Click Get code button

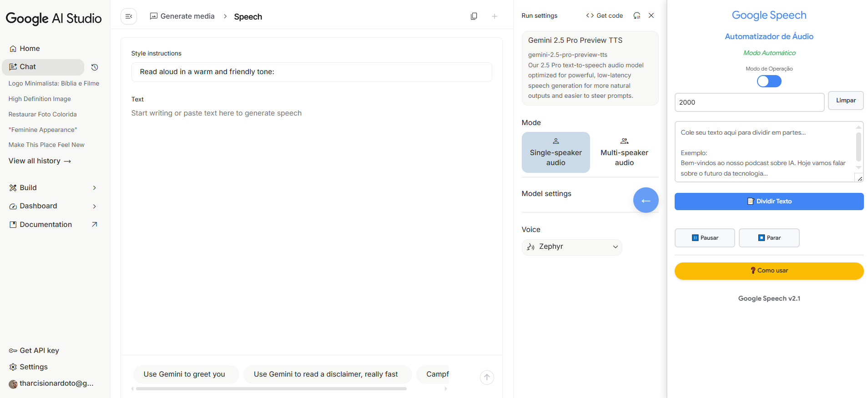(605, 15)
